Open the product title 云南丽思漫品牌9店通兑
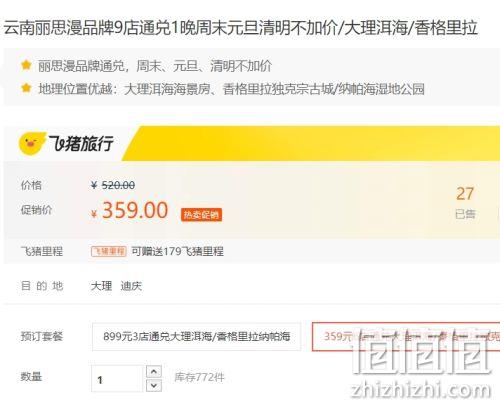 241,28
